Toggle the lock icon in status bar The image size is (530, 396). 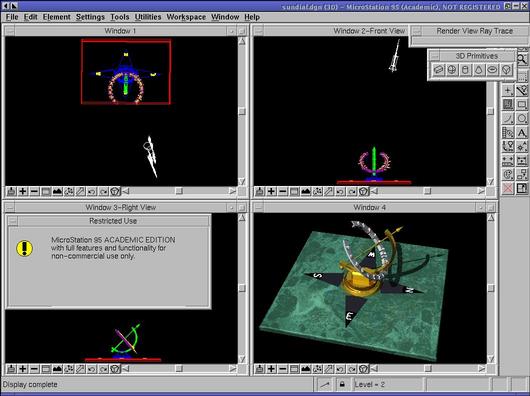(x=342, y=385)
